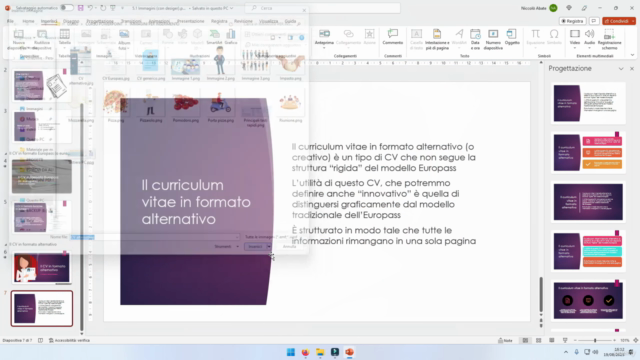This screenshot has height=360, width=640.
Task: Open Windows Start menu
Action: (291, 352)
